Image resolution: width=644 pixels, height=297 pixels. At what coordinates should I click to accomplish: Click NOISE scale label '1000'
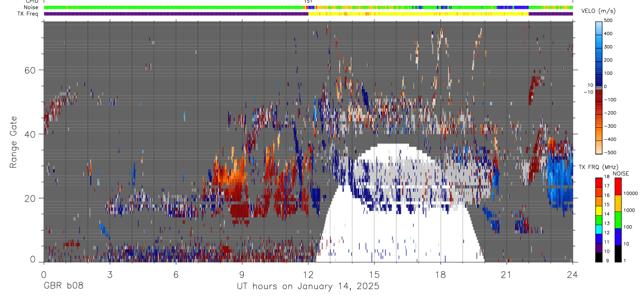[629, 211]
